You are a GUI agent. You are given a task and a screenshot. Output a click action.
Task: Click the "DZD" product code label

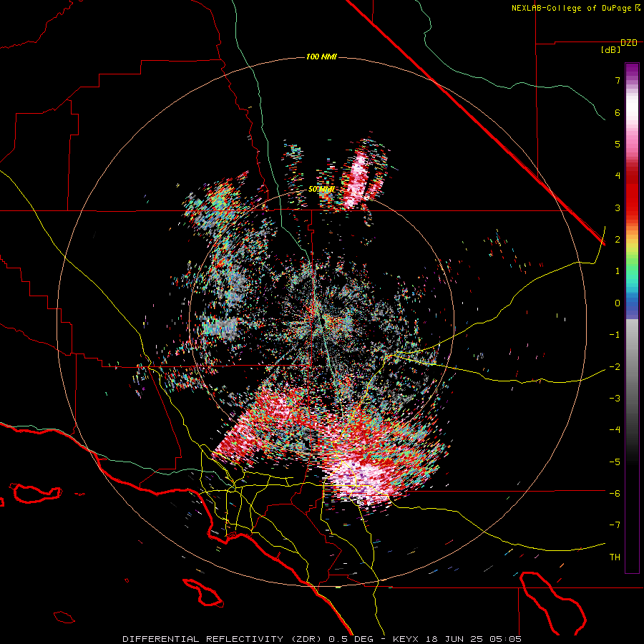click(629, 43)
